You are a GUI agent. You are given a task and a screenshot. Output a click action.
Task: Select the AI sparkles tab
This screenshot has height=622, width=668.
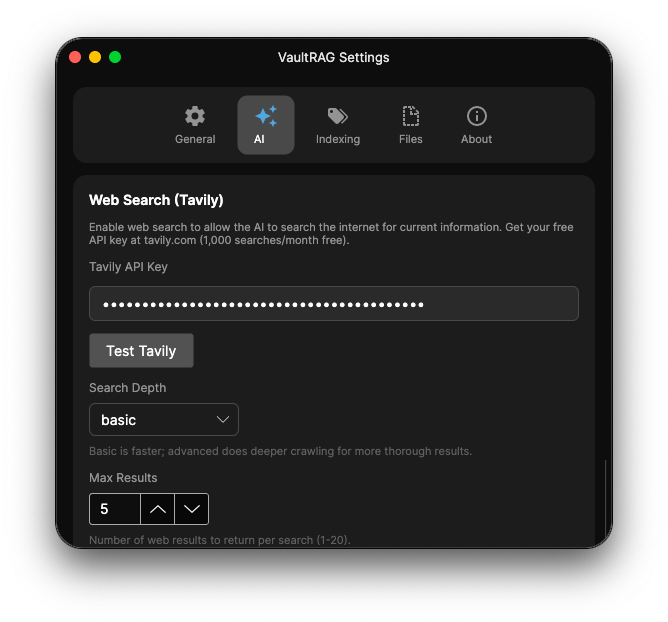tap(266, 125)
